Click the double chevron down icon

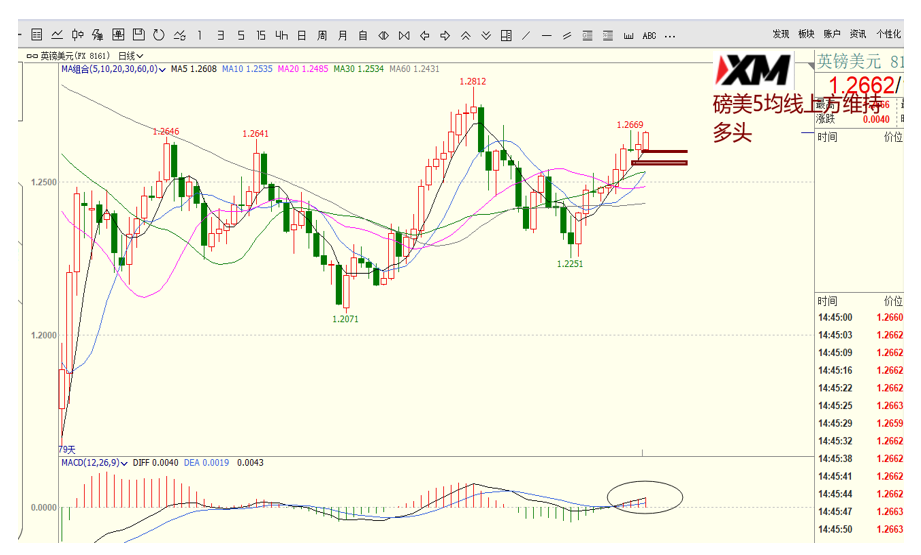coord(486,35)
